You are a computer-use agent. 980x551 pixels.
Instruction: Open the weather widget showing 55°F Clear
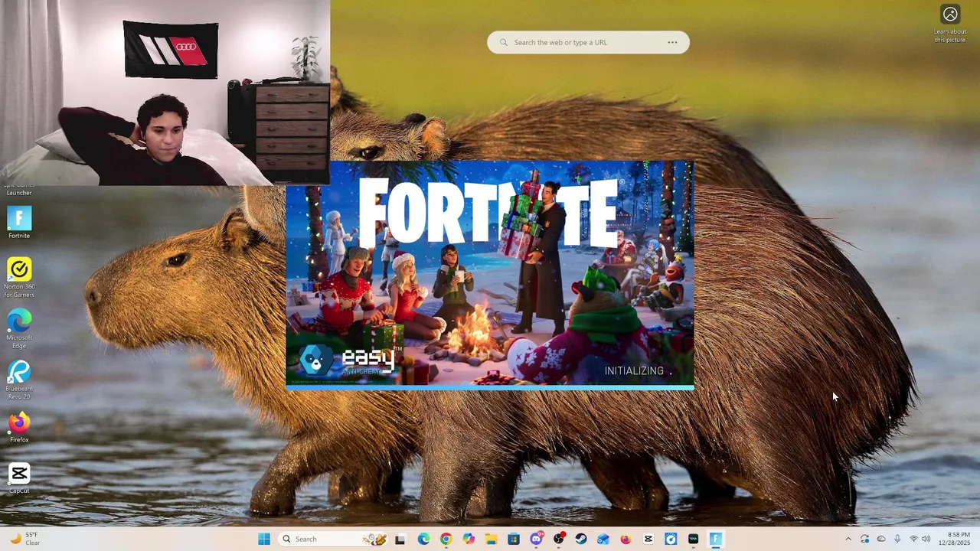tap(24, 539)
